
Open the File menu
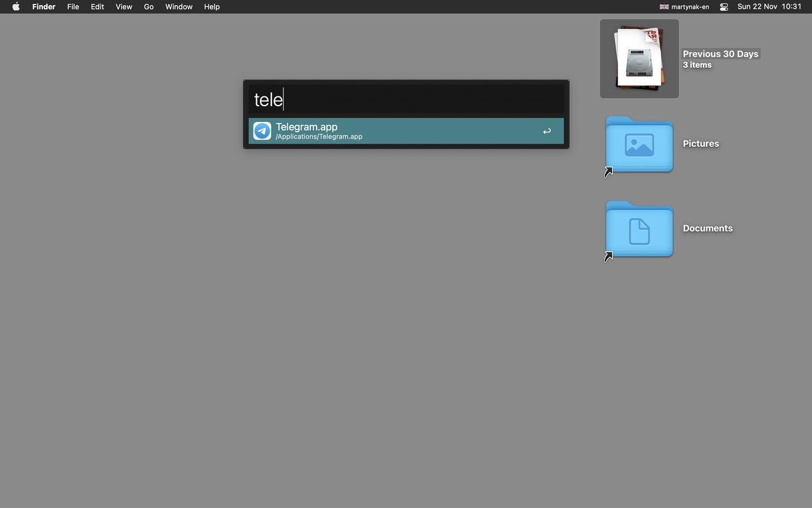73,7
